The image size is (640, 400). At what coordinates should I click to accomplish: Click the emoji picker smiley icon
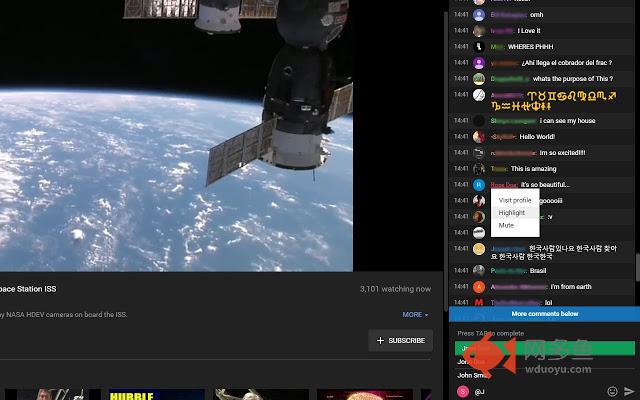pyautogui.click(x=612, y=391)
